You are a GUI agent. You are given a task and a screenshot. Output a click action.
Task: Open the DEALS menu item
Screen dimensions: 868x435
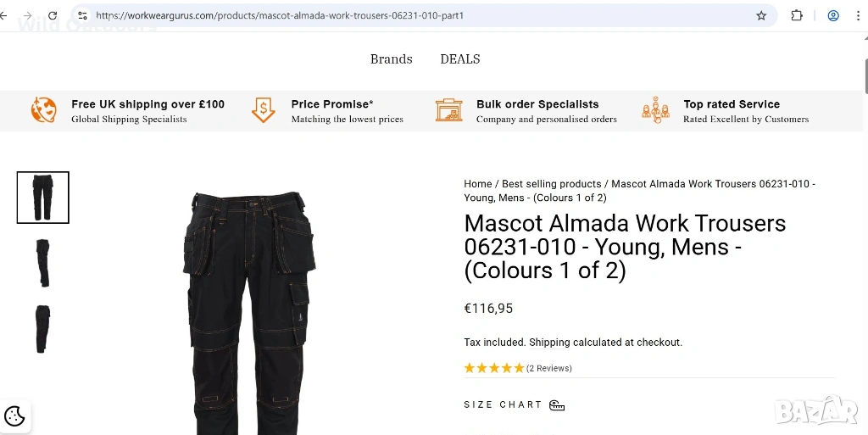[460, 59]
